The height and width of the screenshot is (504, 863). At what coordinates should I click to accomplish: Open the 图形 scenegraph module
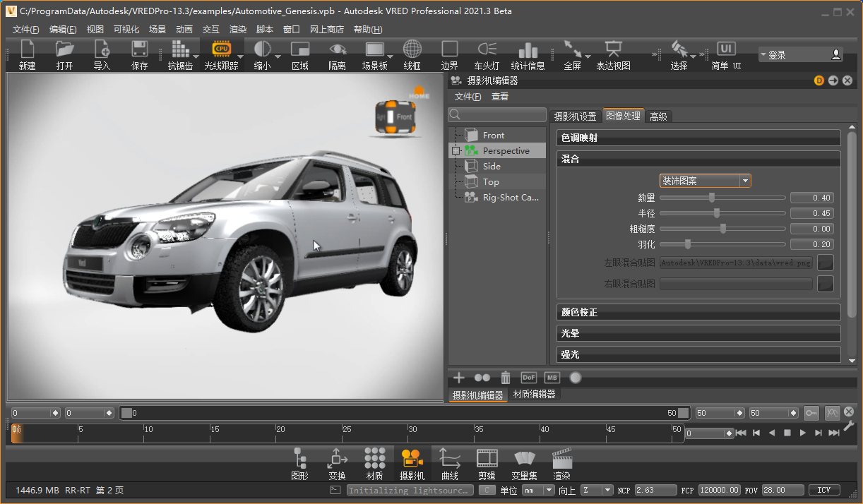click(299, 464)
